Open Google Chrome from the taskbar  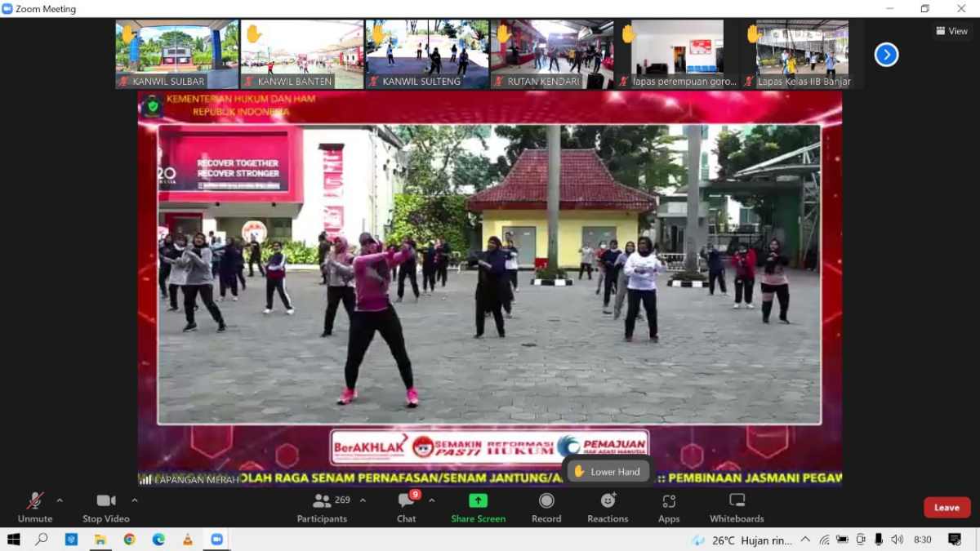click(129, 540)
